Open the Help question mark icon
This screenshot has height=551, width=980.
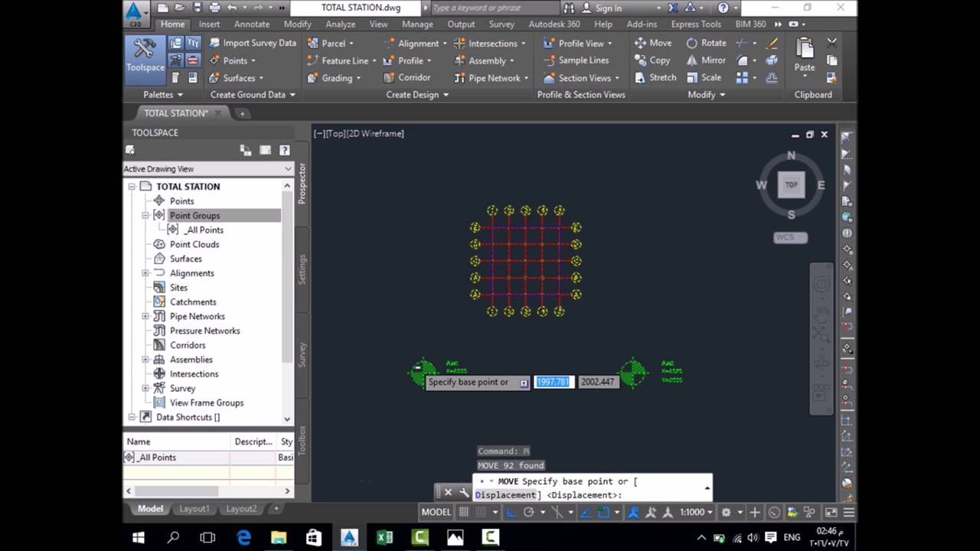(724, 8)
